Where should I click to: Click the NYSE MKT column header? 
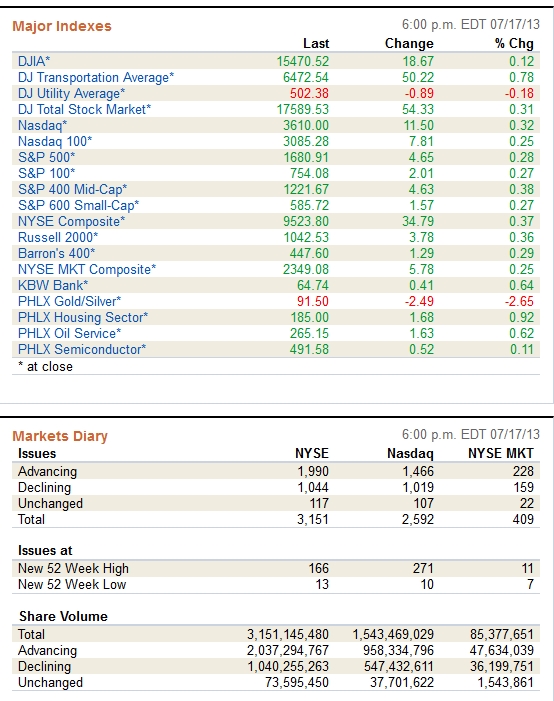point(501,453)
